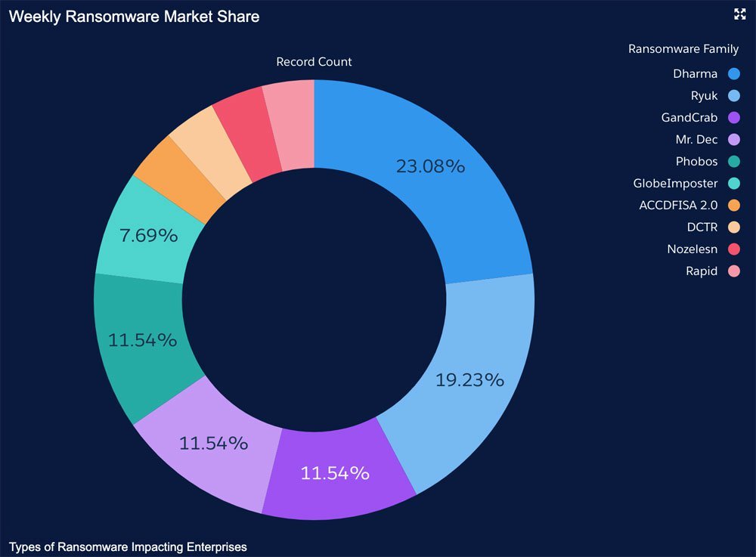
Task: Select the 7.69% GlobeImposter segment
Action: pyautogui.click(x=148, y=235)
